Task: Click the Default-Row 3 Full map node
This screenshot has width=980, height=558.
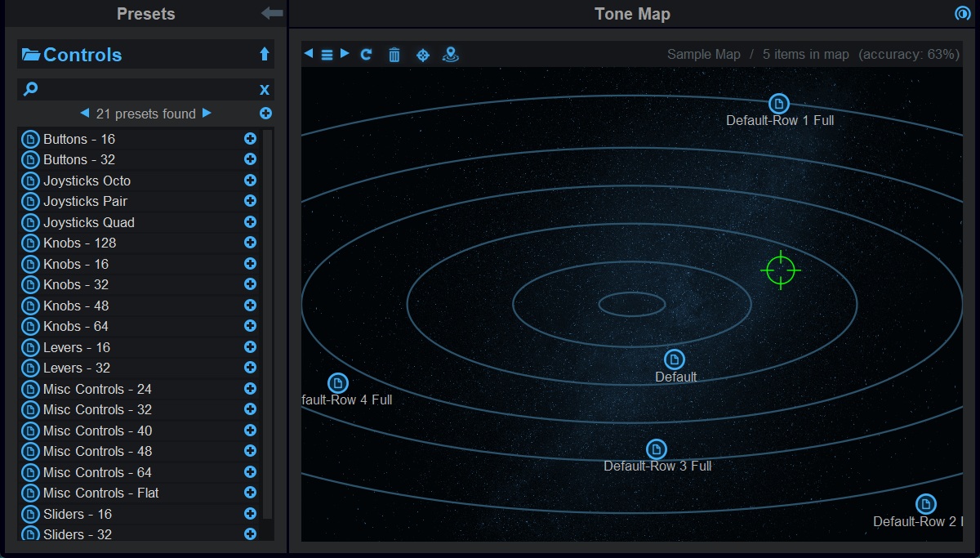Action: (657, 449)
